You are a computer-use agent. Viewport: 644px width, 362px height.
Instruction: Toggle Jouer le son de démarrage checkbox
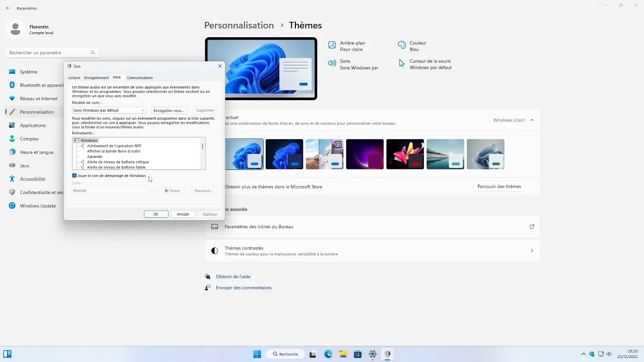[x=74, y=175]
